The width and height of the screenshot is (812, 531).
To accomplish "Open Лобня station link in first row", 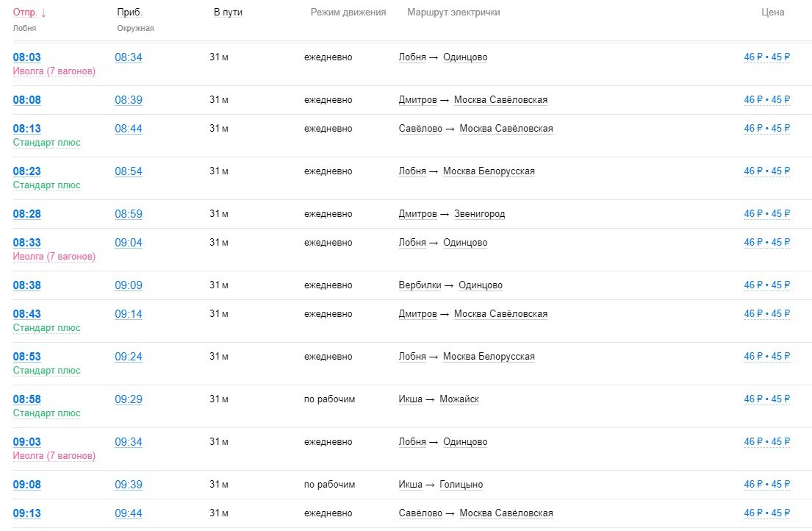I will click(x=412, y=57).
